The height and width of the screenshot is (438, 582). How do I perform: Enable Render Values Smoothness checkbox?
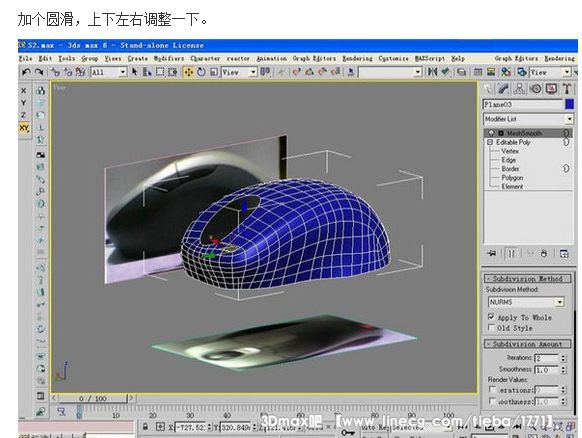(x=492, y=401)
